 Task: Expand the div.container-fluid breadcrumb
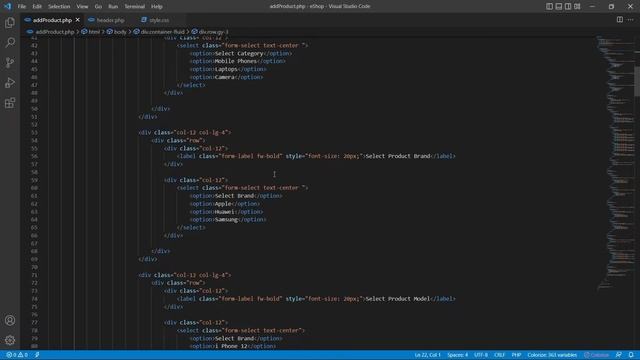coord(162,32)
